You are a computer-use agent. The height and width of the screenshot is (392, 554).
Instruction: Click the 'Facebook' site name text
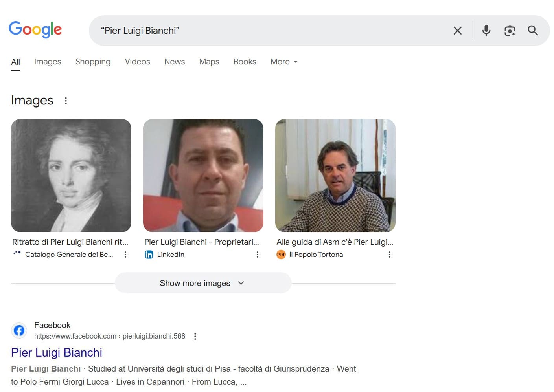tap(52, 325)
